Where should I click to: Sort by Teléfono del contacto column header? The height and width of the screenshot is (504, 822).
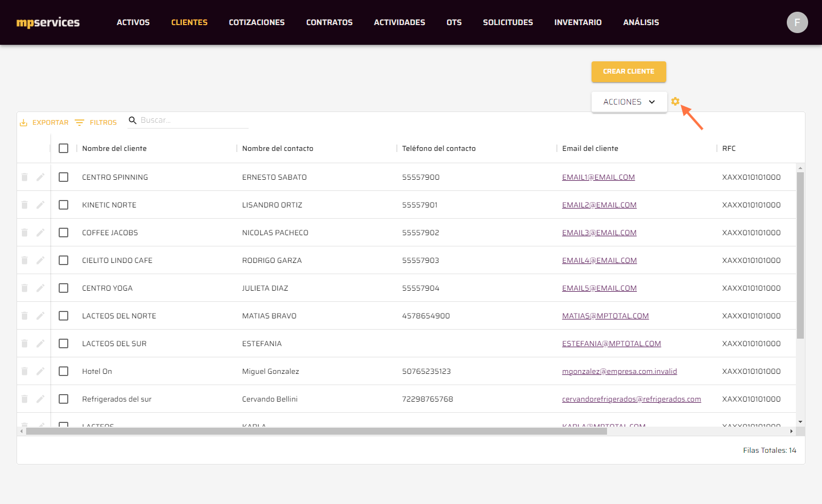tap(439, 148)
